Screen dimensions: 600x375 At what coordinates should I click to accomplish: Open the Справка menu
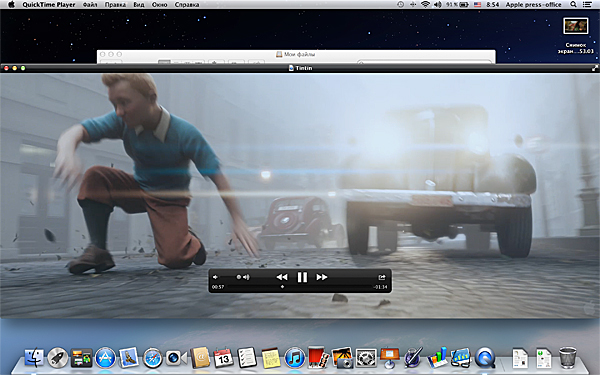click(x=187, y=5)
